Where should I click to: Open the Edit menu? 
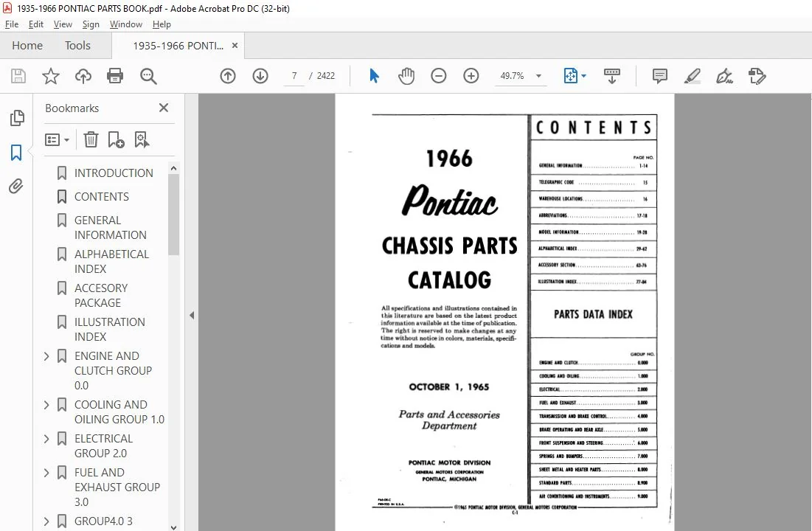coord(35,24)
